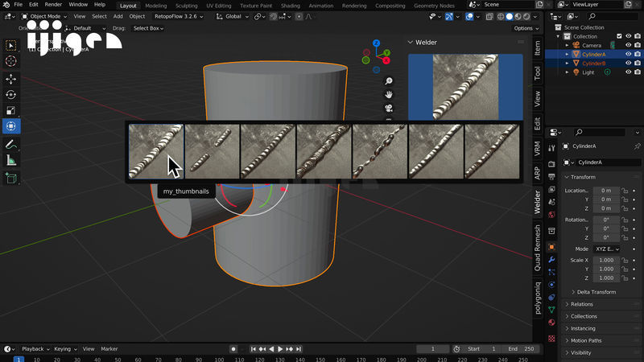Open the Render menu
644x362 pixels.
52,5
